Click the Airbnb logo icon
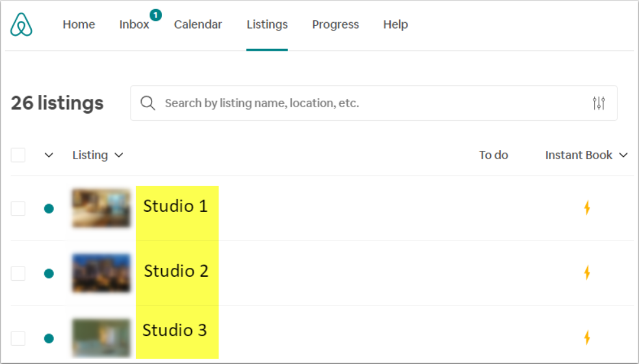Screen dimensions: 639x364 (x=21, y=25)
